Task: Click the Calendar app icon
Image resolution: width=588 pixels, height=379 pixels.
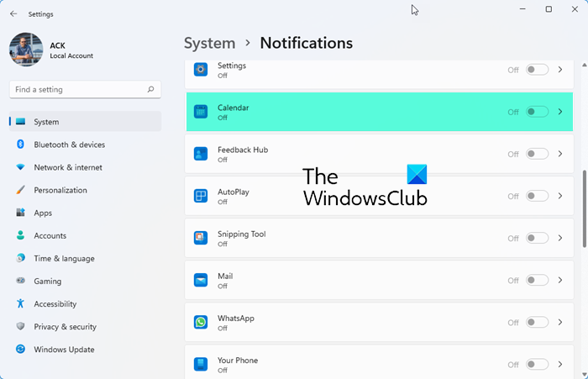Action: [201, 112]
